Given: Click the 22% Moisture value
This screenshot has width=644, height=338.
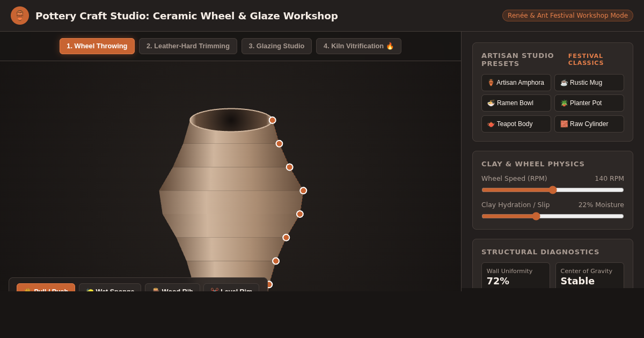Looking at the screenshot, I should (601, 205).
